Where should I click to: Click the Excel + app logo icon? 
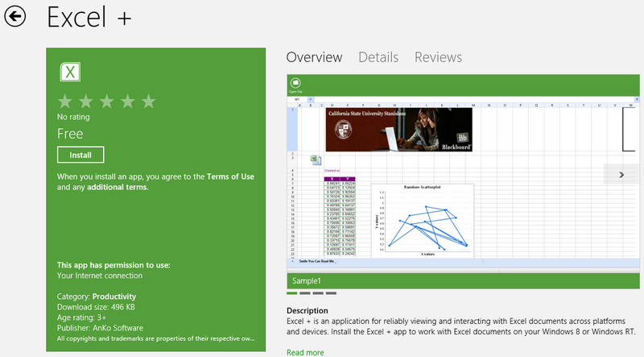coord(70,73)
